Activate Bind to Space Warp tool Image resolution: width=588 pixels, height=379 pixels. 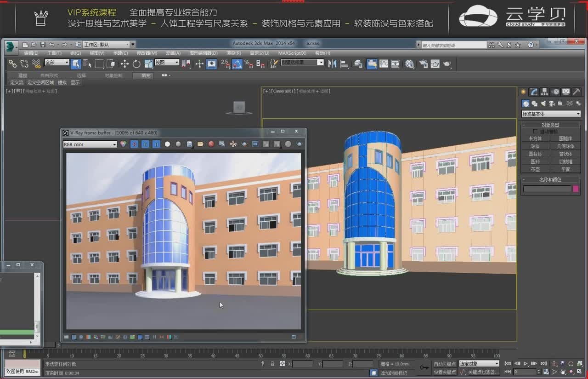[36, 64]
